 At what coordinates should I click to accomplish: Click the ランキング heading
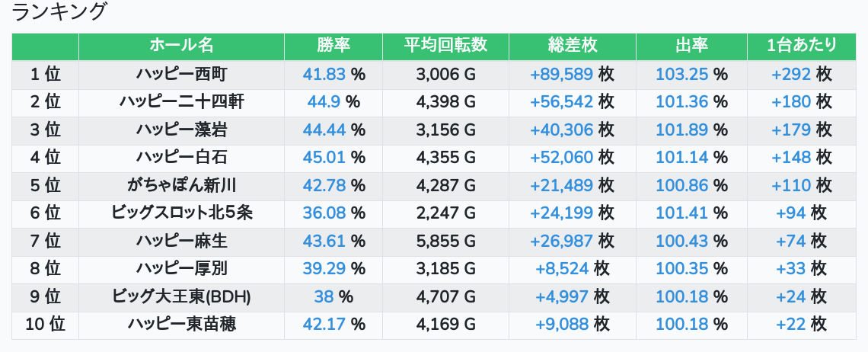click(x=58, y=11)
